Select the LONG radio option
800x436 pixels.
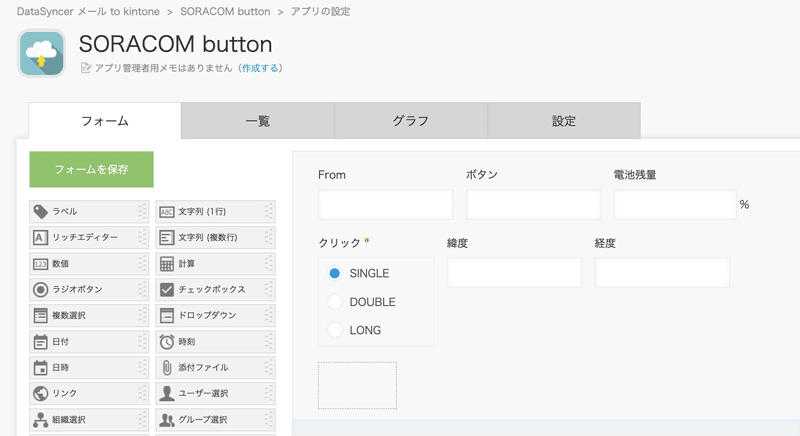pyautogui.click(x=335, y=330)
